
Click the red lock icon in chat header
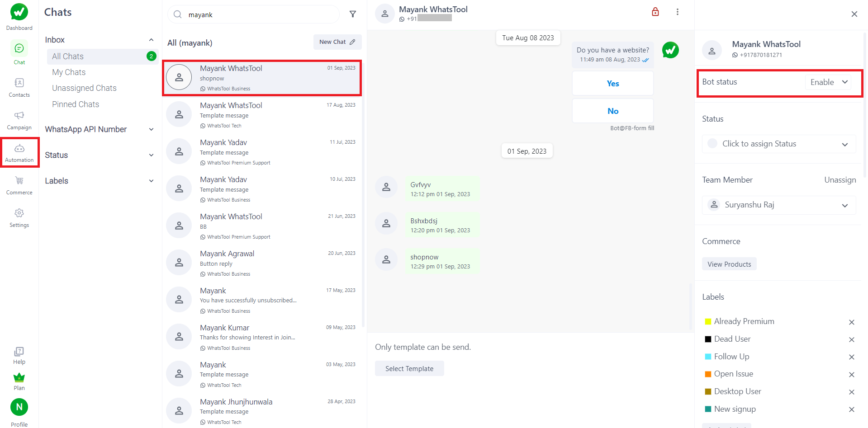click(655, 12)
